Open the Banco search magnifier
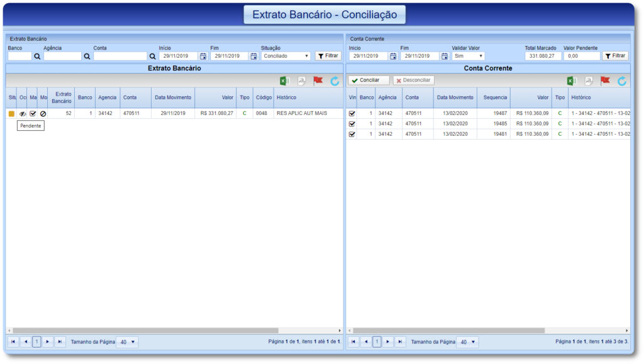644x364 pixels. [x=36, y=56]
